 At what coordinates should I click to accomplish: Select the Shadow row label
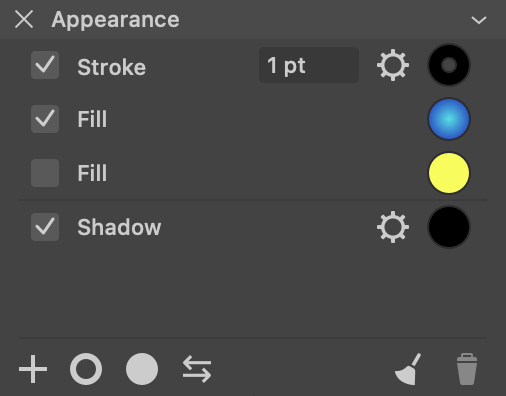tap(119, 227)
